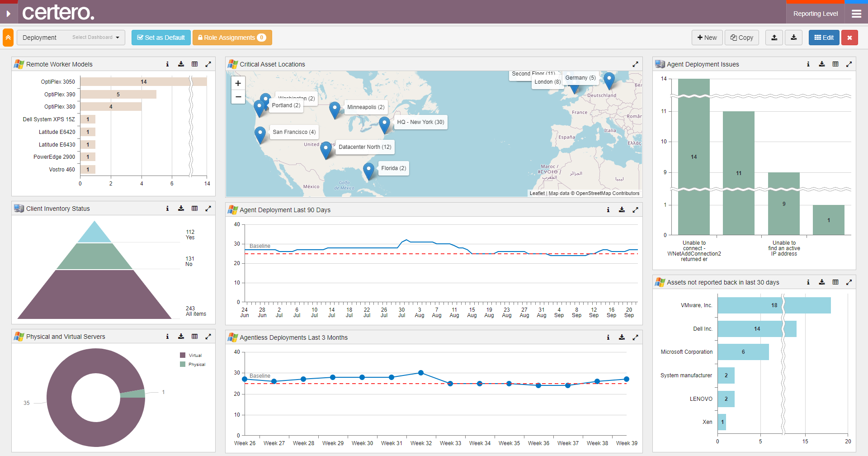Close dashboard with the red X button

tap(849, 38)
